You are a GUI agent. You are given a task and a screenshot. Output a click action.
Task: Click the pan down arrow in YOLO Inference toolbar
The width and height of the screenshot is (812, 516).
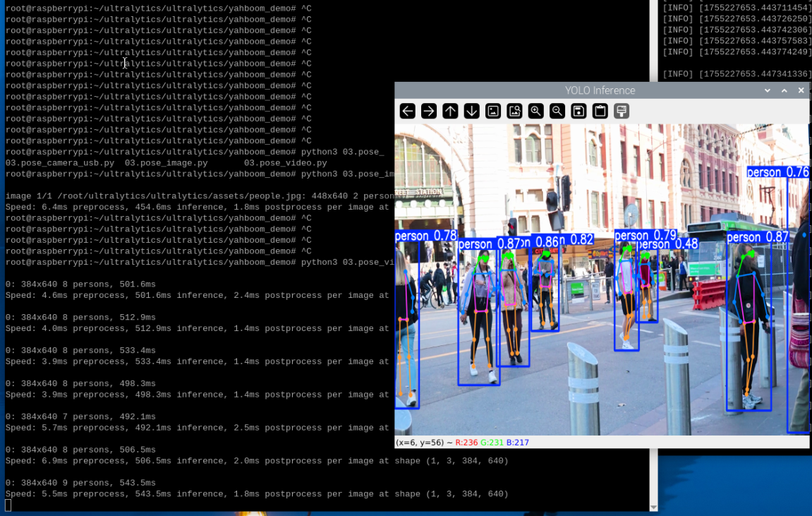point(472,111)
